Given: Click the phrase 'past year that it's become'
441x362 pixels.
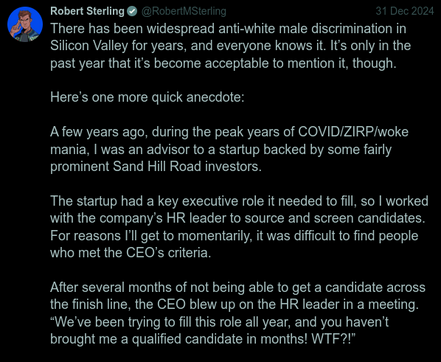Looking at the screenshot, I should tap(126, 63).
